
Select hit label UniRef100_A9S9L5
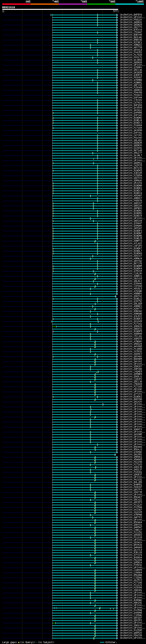pyautogui.click(x=131, y=289)
